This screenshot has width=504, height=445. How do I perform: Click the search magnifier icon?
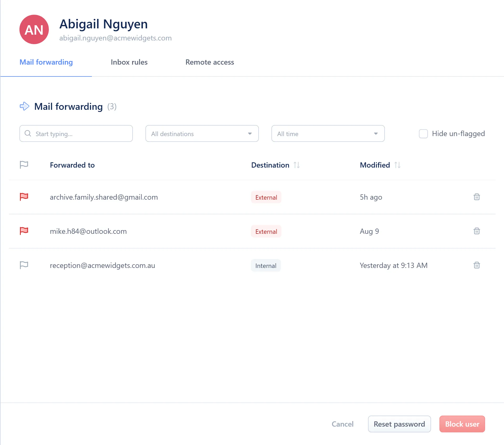pyautogui.click(x=28, y=133)
